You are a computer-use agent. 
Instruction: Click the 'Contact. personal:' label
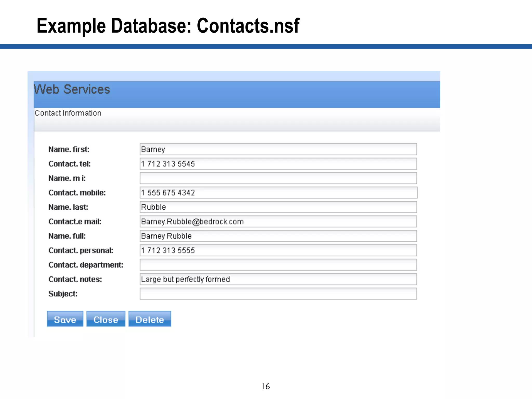coord(81,250)
